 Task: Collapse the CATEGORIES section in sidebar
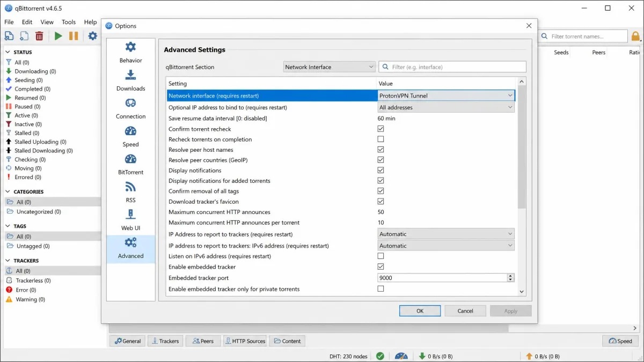click(x=8, y=191)
